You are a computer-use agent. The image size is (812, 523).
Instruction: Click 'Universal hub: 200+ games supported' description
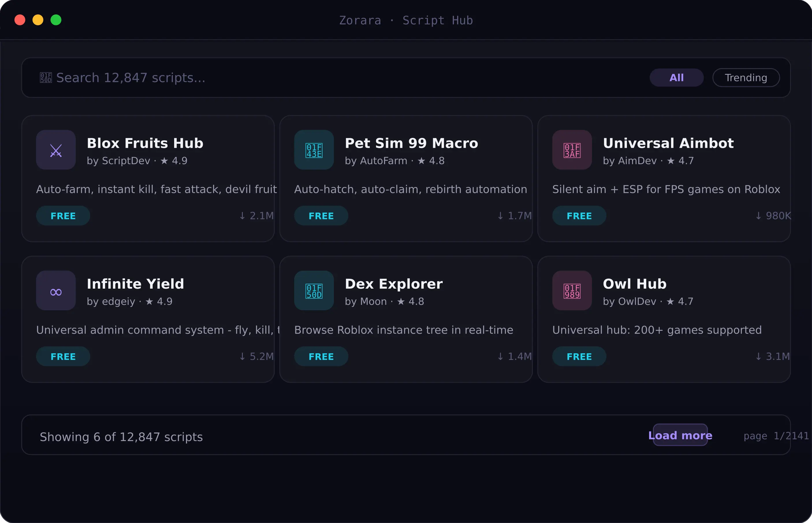pyautogui.click(x=657, y=330)
